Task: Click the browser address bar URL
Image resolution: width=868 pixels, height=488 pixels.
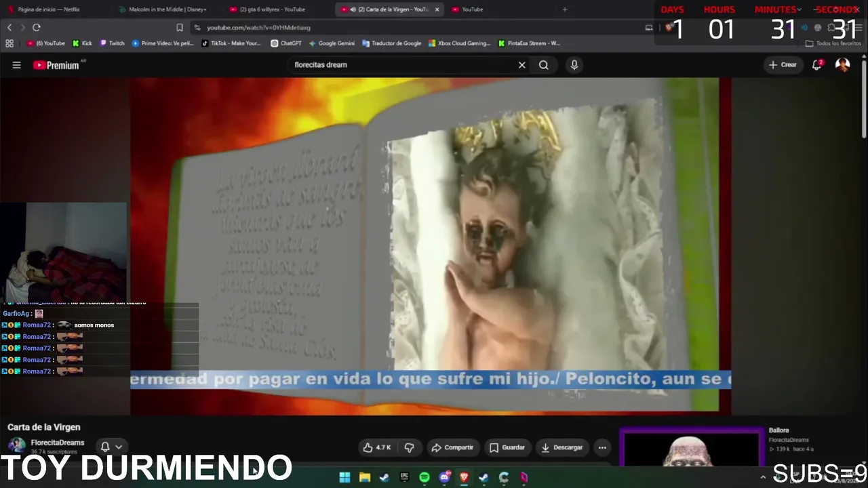Action: pyautogui.click(x=258, y=28)
